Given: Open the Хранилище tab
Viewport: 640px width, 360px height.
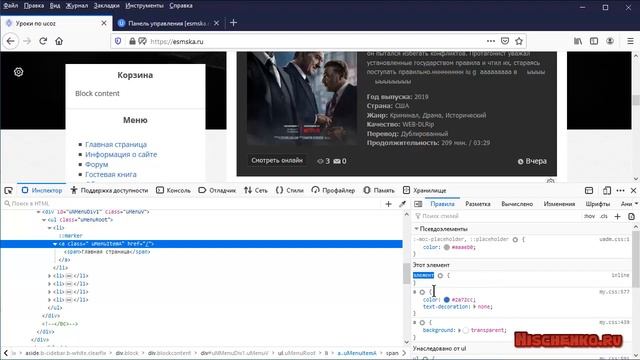Looking at the screenshot, I should (x=424, y=191).
